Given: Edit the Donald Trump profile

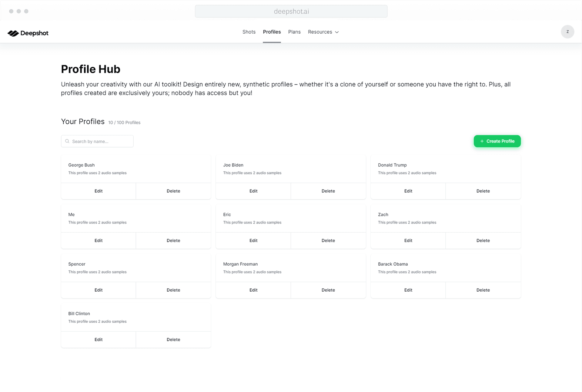Looking at the screenshot, I should tap(408, 191).
